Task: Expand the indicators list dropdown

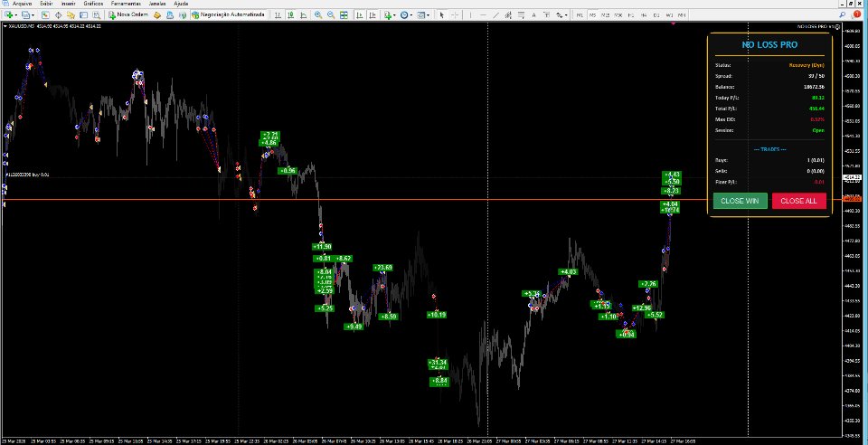Action: click(x=394, y=15)
